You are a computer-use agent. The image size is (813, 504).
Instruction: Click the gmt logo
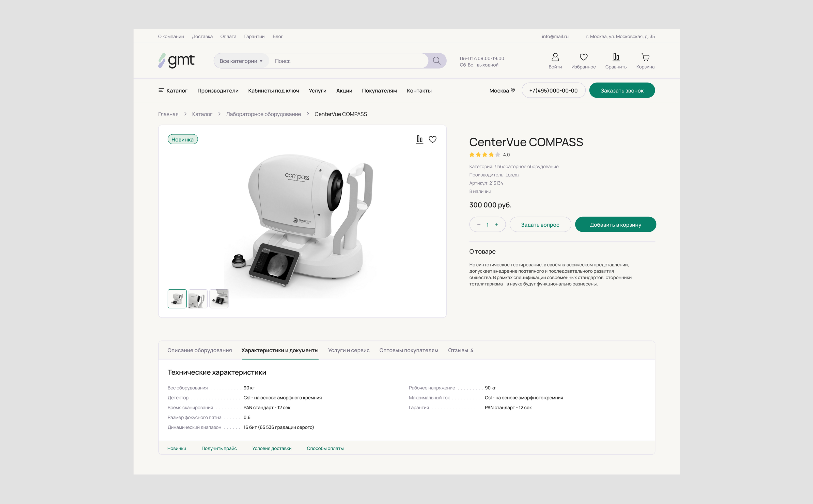(x=176, y=61)
